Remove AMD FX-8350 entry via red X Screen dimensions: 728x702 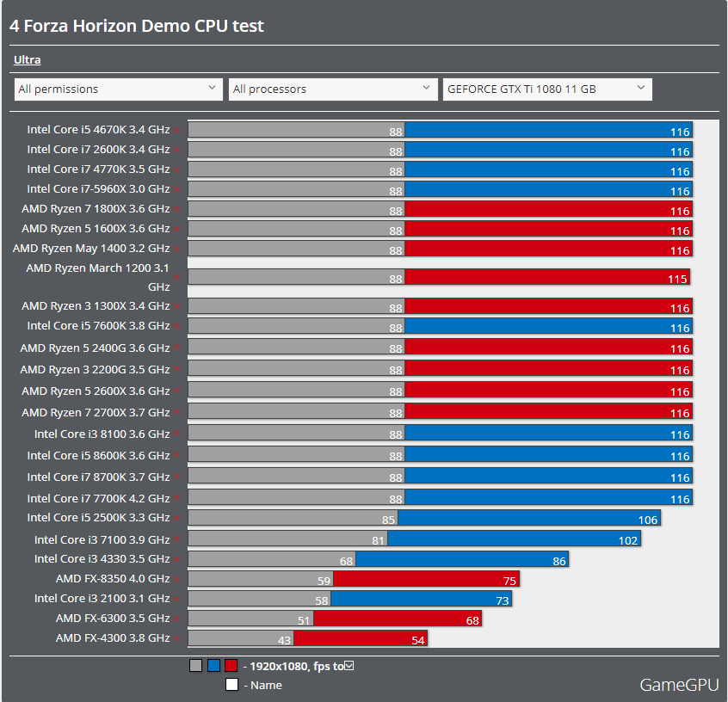coord(177,579)
